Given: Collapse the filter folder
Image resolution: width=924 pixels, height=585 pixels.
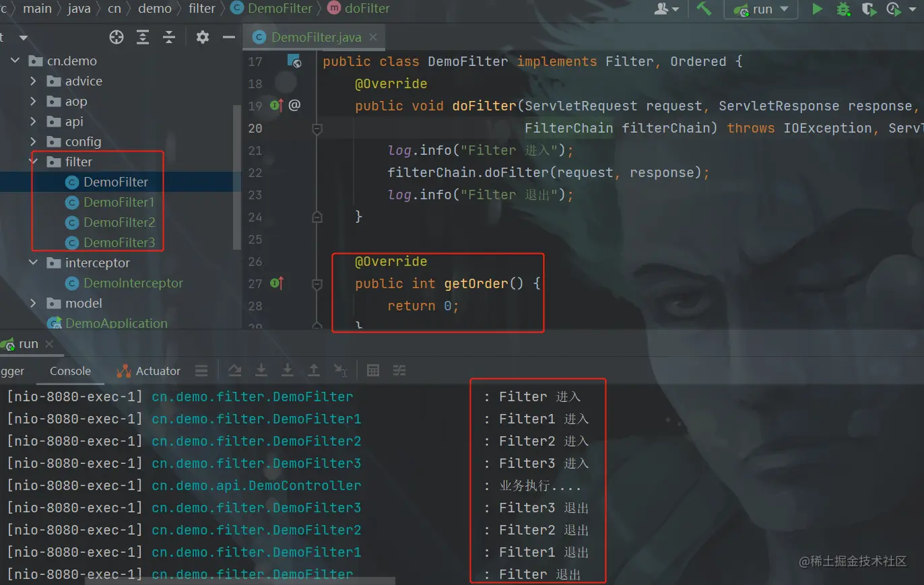Looking at the screenshot, I should click(33, 162).
